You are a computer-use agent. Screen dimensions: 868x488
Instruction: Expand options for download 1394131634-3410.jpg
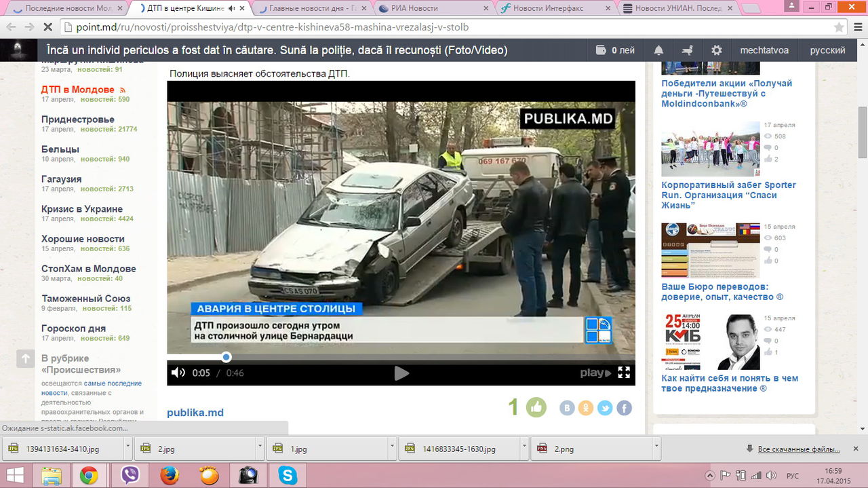(x=127, y=449)
